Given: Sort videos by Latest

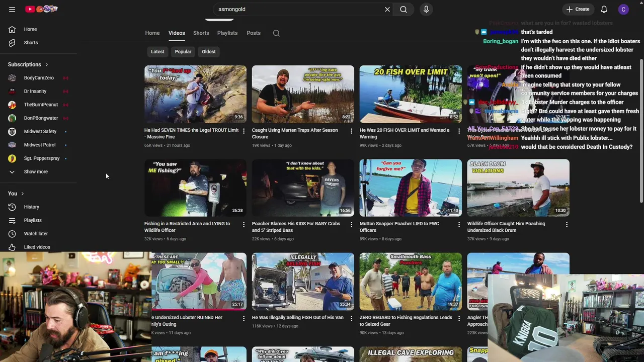Looking at the screenshot, I should [157, 52].
